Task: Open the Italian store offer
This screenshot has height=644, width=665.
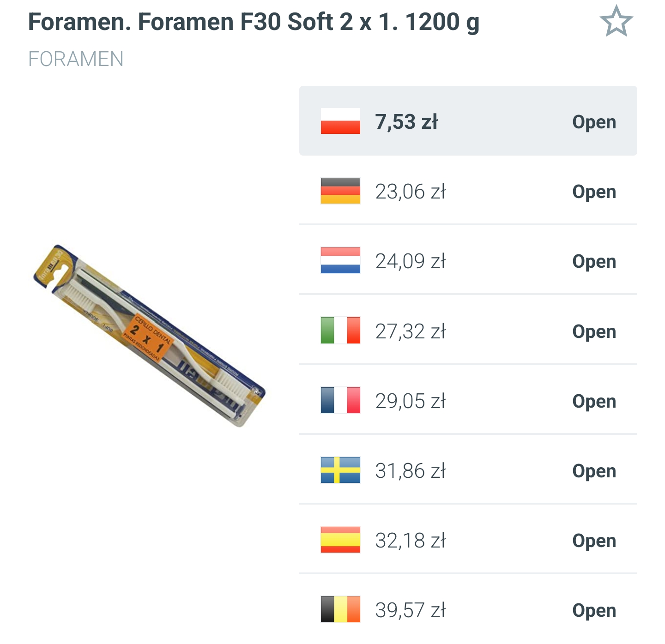Action: coord(594,331)
